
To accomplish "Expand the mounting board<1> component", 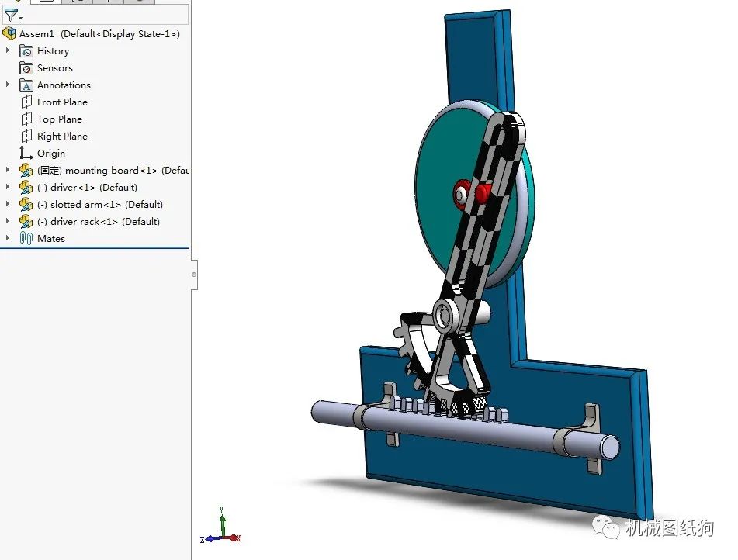I will [8, 170].
